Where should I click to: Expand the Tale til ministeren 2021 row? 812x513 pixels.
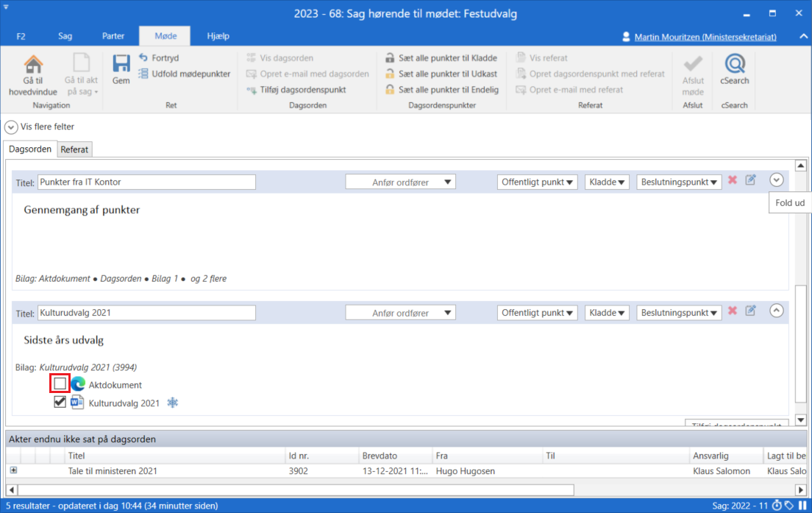[x=13, y=470]
